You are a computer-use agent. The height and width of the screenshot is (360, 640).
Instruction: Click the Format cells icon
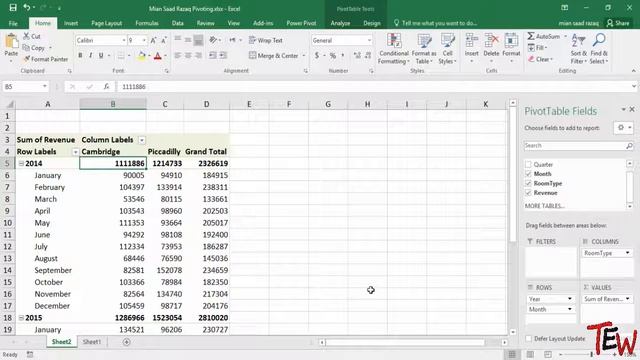[511, 41]
